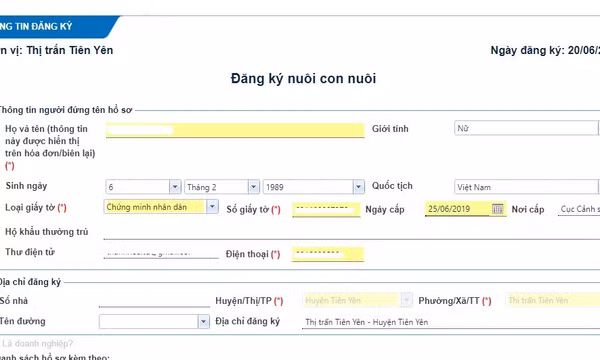Click the Số nhà input field
Screen dimensions: 600x360
154,301
